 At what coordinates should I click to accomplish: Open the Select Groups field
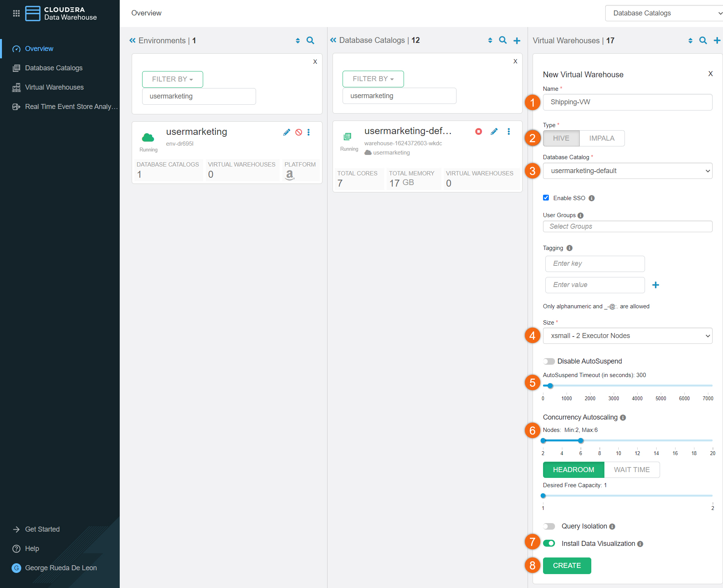pyautogui.click(x=628, y=226)
